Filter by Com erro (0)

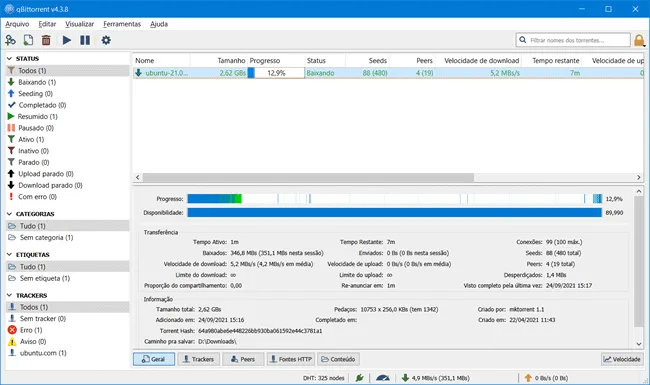[68, 197]
